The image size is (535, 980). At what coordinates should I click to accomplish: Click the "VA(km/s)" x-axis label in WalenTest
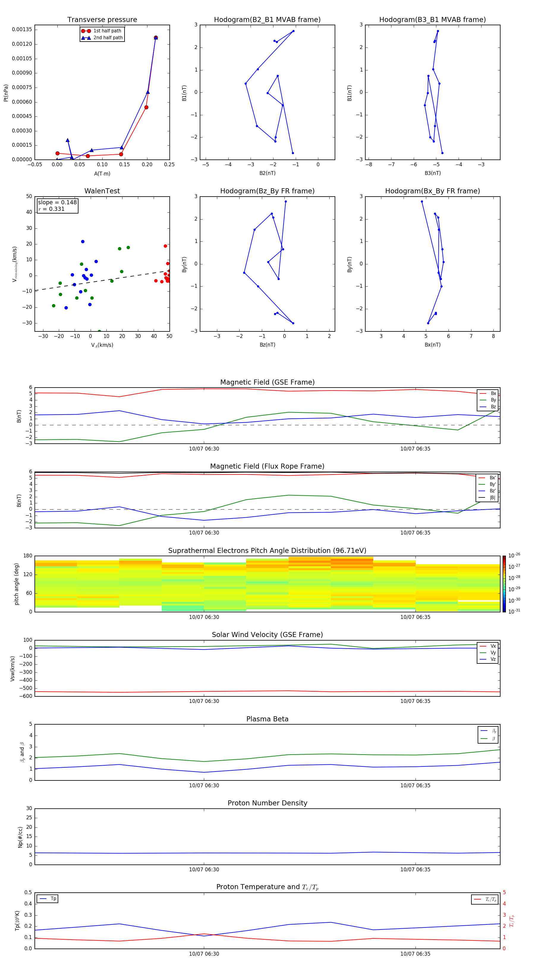tap(102, 345)
